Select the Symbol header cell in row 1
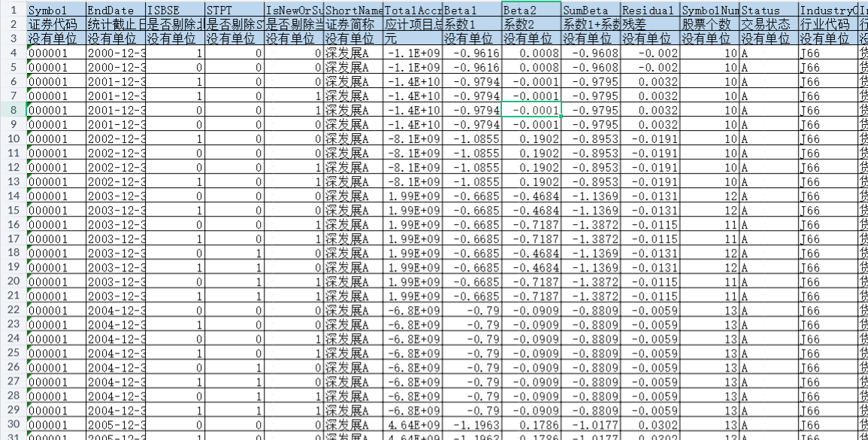Viewport: 868px width, 440px height. (x=56, y=11)
